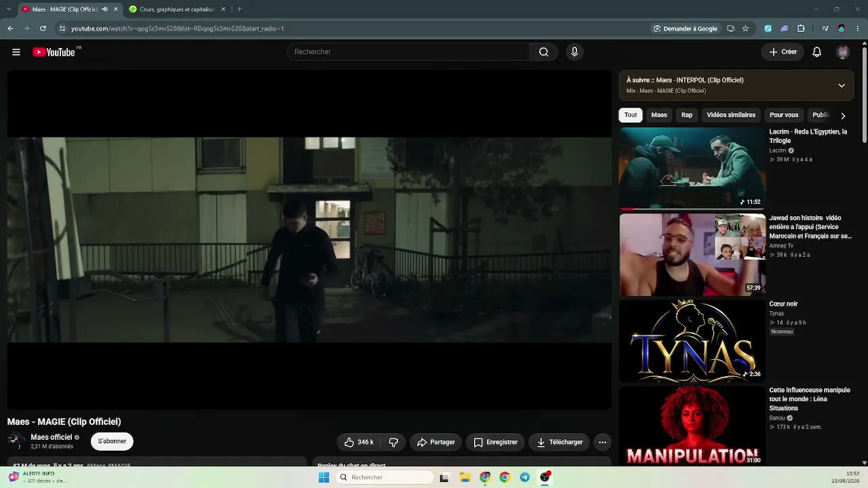868x488 pixels.
Task: Like the video with thumbs up
Action: [359, 442]
